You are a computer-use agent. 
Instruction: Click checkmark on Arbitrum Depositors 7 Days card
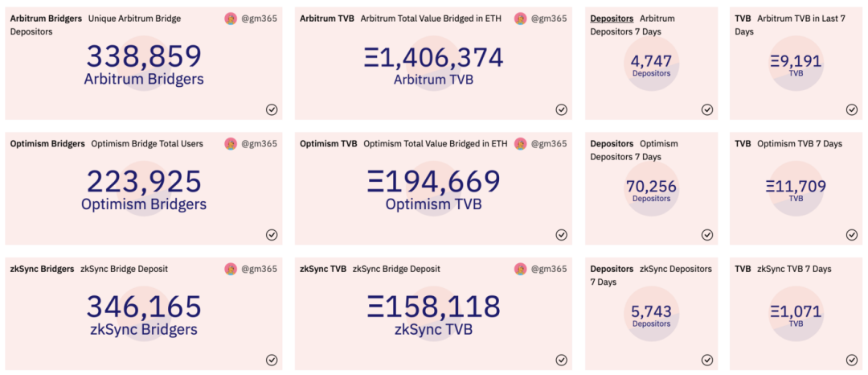point(707,109)
